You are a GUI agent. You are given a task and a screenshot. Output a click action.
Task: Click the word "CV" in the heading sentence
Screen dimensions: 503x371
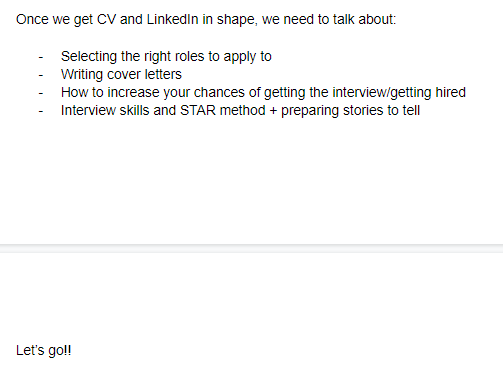pos(106,19)
